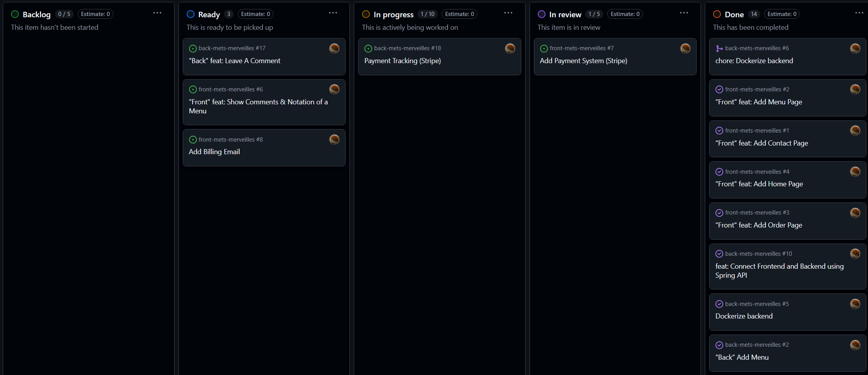This screenshot has height=375, width=868.
Task: Click the In review 1 / 5 item count
Action: (x=594, y=14)
